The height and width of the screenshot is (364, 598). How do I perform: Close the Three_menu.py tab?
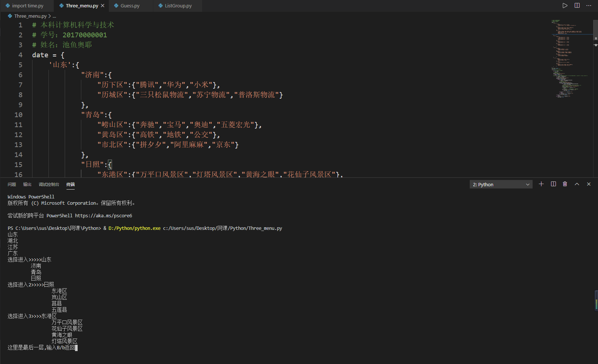click(x=103, y=6)
